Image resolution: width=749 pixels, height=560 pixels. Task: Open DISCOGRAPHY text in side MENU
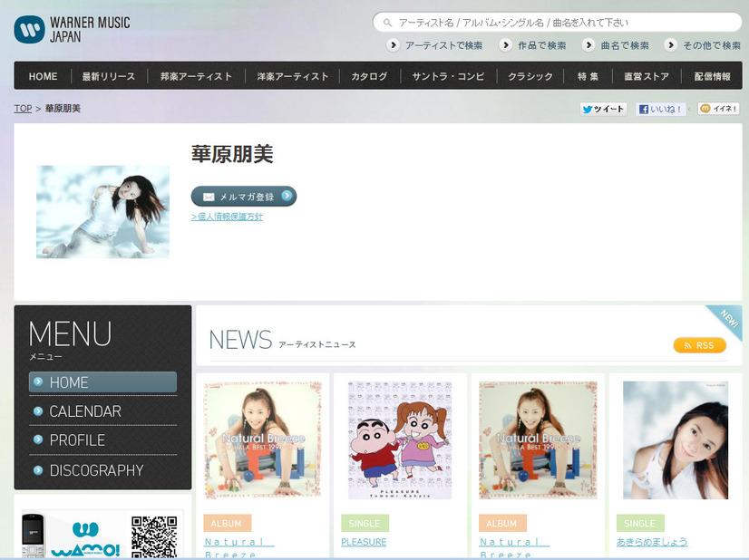(x=96, y=470)
